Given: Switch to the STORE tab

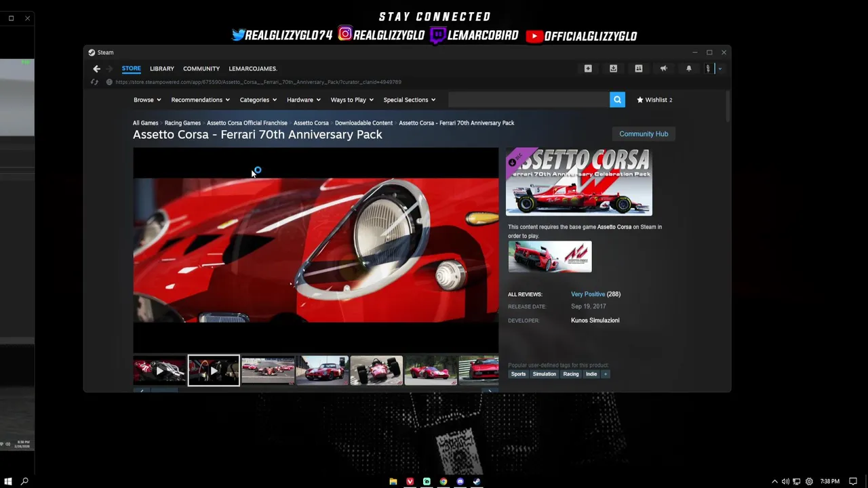Looking at the screenshot, I should click(x=132, y=68).
